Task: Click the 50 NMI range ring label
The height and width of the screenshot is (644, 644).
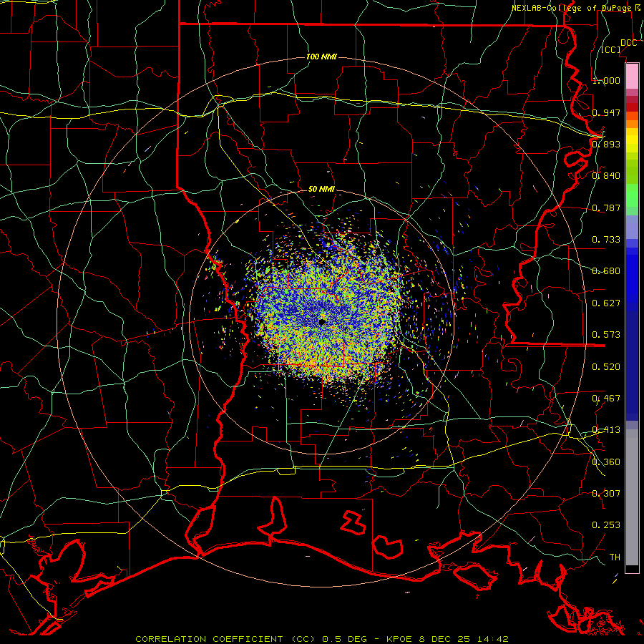Action: tap(321, 189)
